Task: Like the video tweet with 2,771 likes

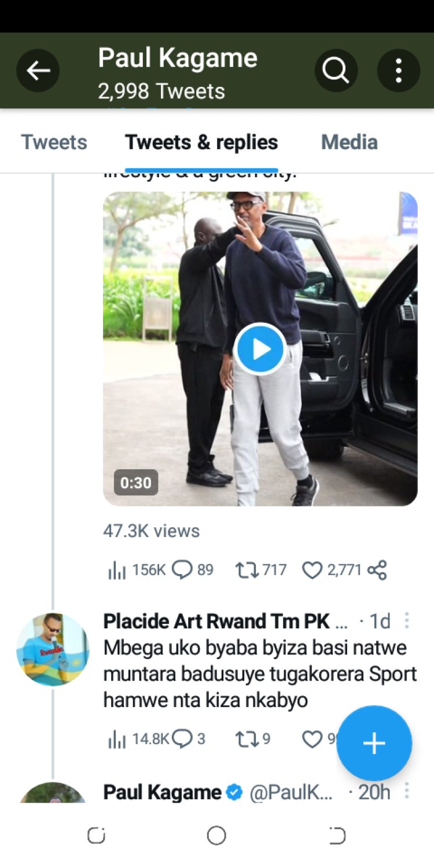Action: (312, 571)
